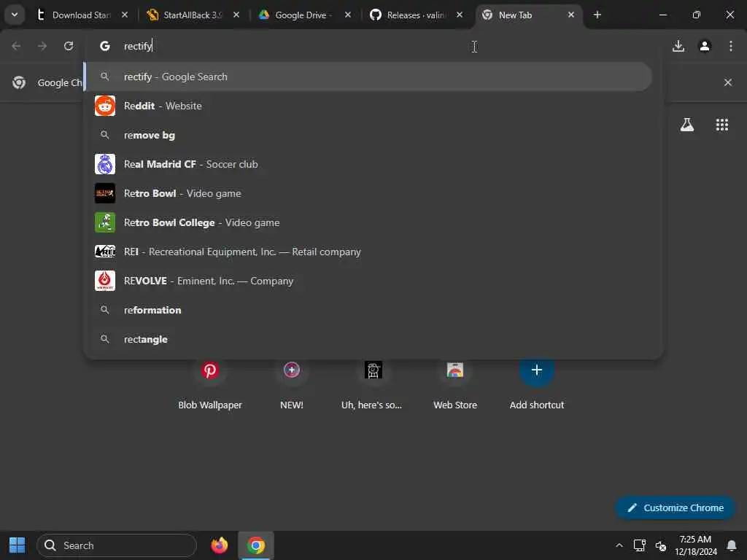Open the Windows Start menu
Image resolution: width=747 pixels, height=560 pixels.
(18, 545)
